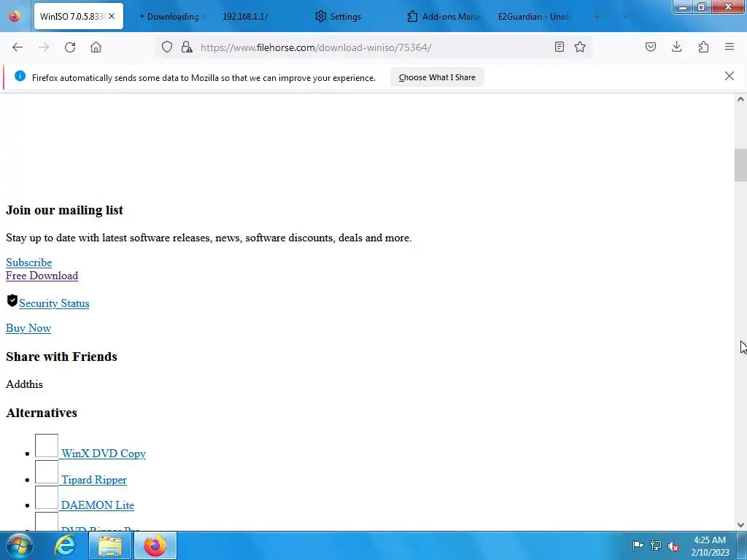
Task: Click the Choose What I Share button
Action: (x=437, y=77)
